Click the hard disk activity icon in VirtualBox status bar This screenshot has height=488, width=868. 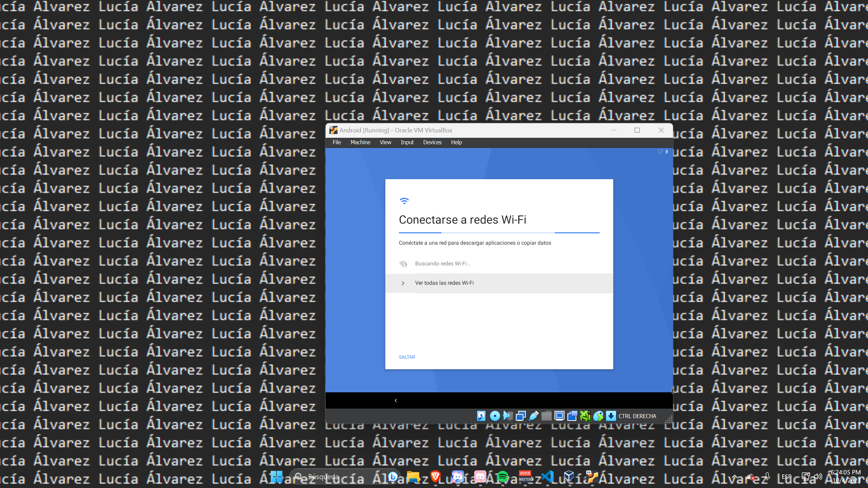(x=481, y=416)
